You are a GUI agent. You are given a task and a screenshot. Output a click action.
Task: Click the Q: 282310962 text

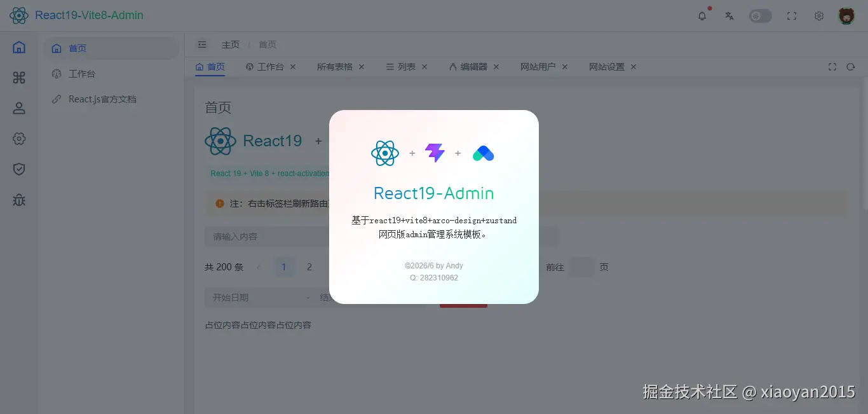point(434,278)
